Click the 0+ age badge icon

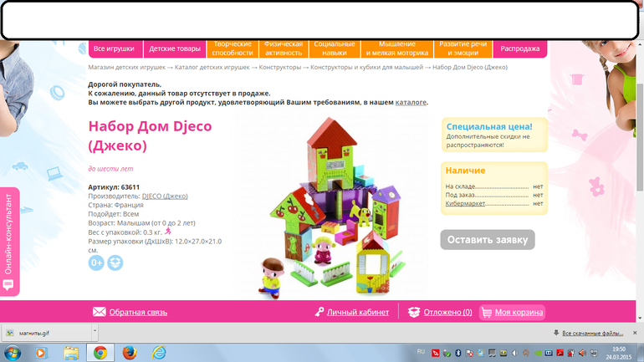pos(96,263)
